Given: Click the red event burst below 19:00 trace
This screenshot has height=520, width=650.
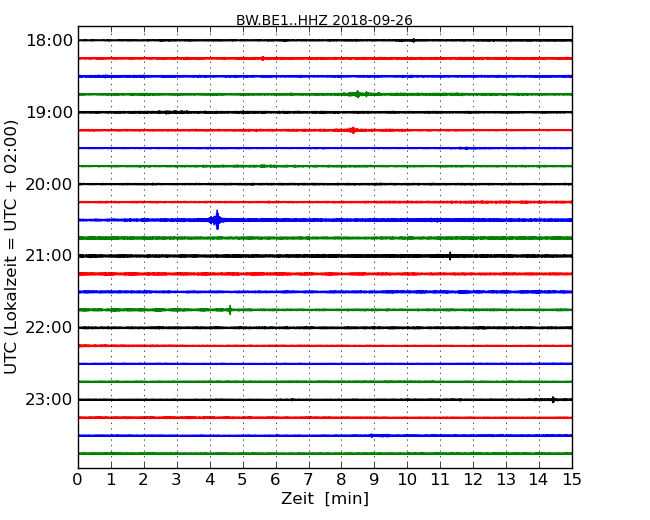Looking at the screenshot, I should coord(352,130).
